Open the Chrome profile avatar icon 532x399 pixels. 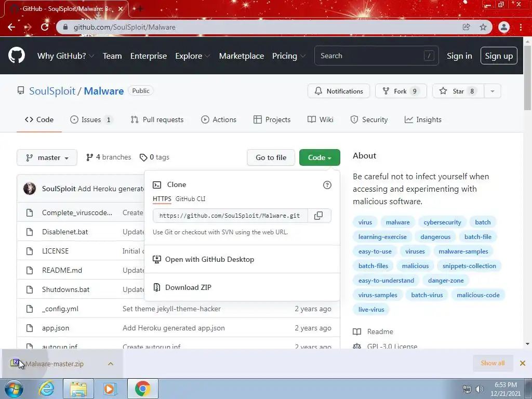point(504,27)
